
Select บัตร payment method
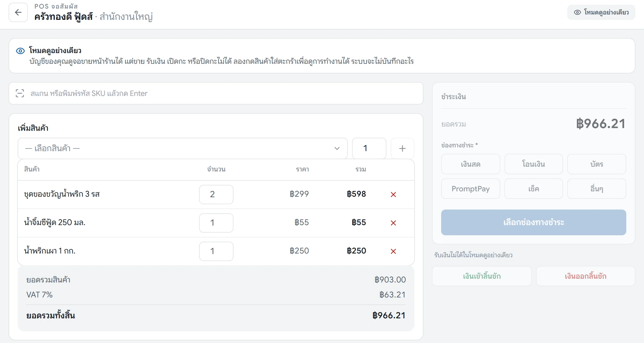(597, 164)
